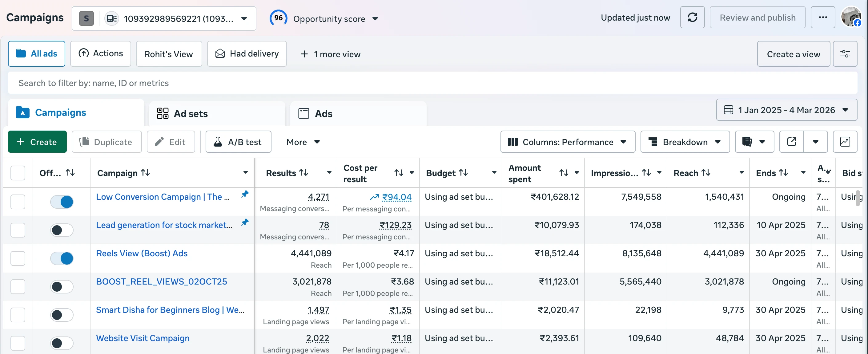Screen dimensions: 868x354
Task: Open the view filter settings sliders icon
Action: click(845, 54)
